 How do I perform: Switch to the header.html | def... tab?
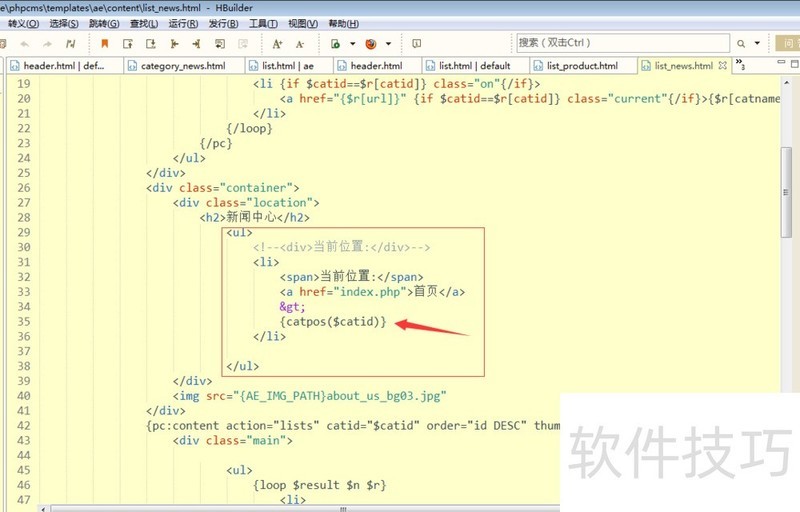tap(64, 66)
